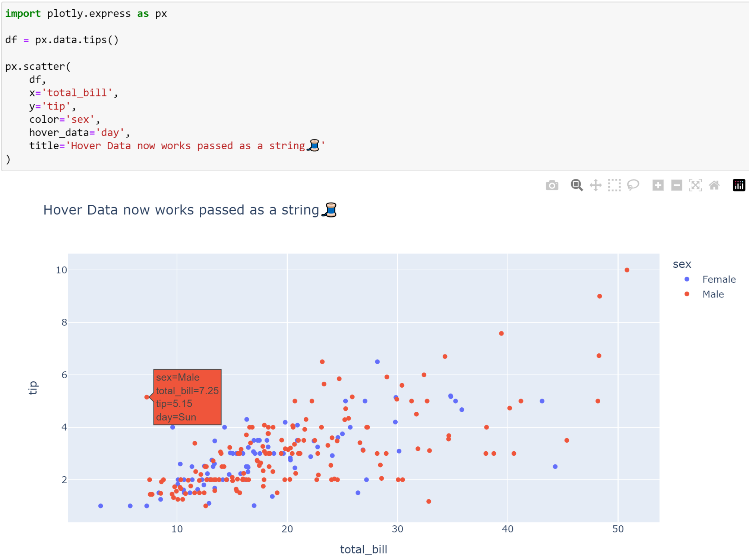The width and height of the screenshot is (749, 560).
Task: Click the y-axis tick label 10
Action: tap(61, 270)
